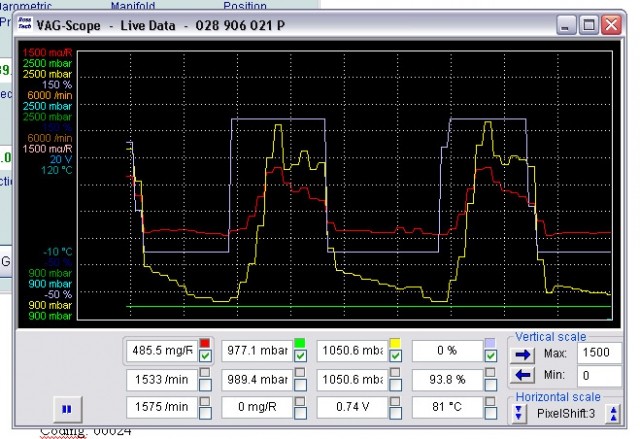Uncheck the yellow 1050.6 mbar channel checkbox

click(x=395, y=356)
